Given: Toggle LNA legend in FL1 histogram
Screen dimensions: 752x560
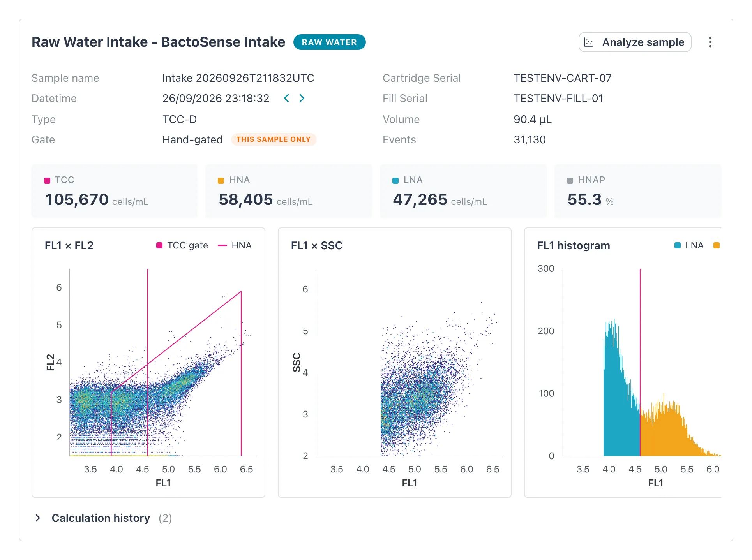Looking at the screenshot, I should (689, 245).
